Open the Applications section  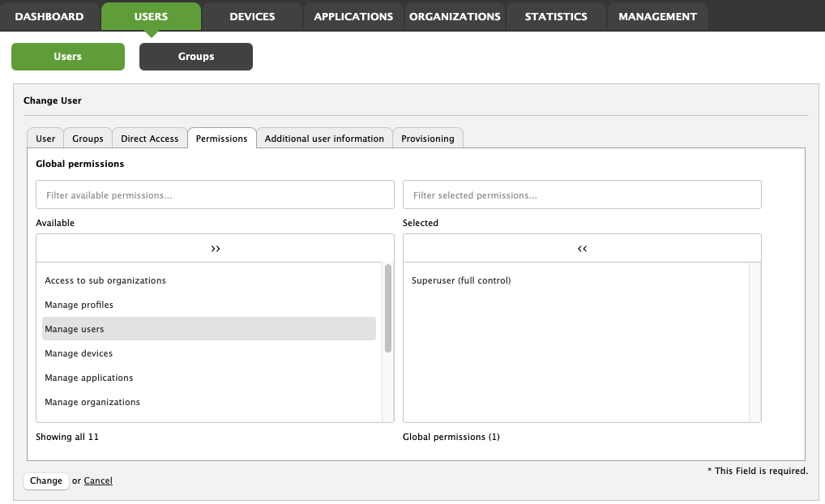pyautogui.click(x=353, y=16)
